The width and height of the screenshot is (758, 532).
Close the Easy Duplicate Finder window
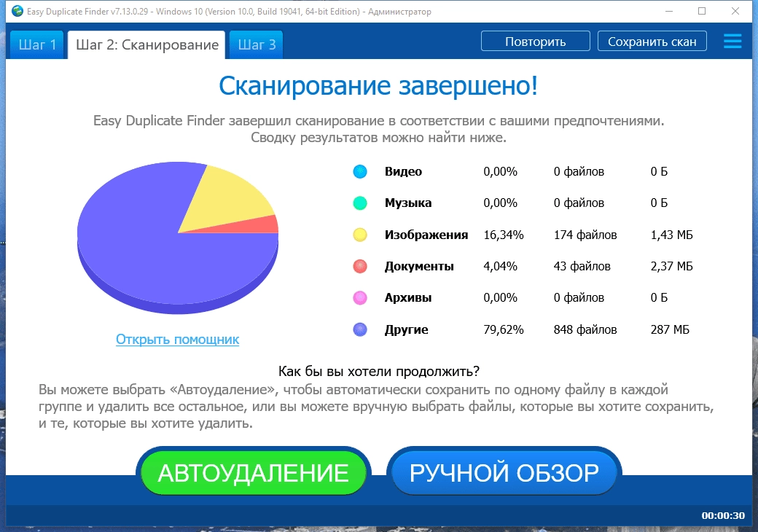tap(735, 11)
